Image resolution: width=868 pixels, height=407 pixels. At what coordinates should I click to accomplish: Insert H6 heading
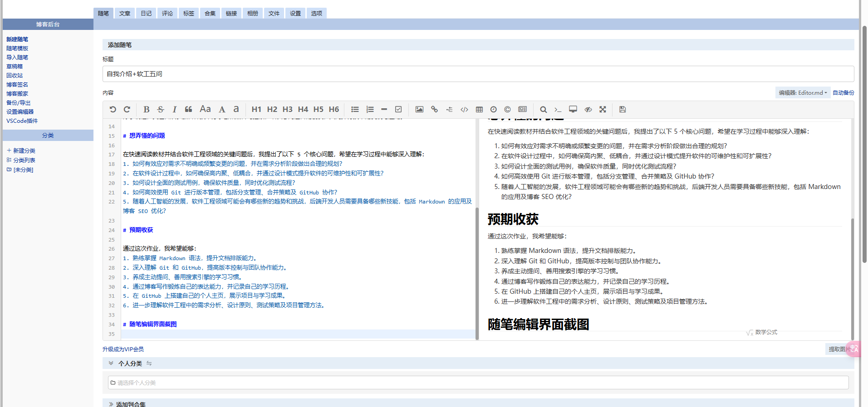point(334,109)
